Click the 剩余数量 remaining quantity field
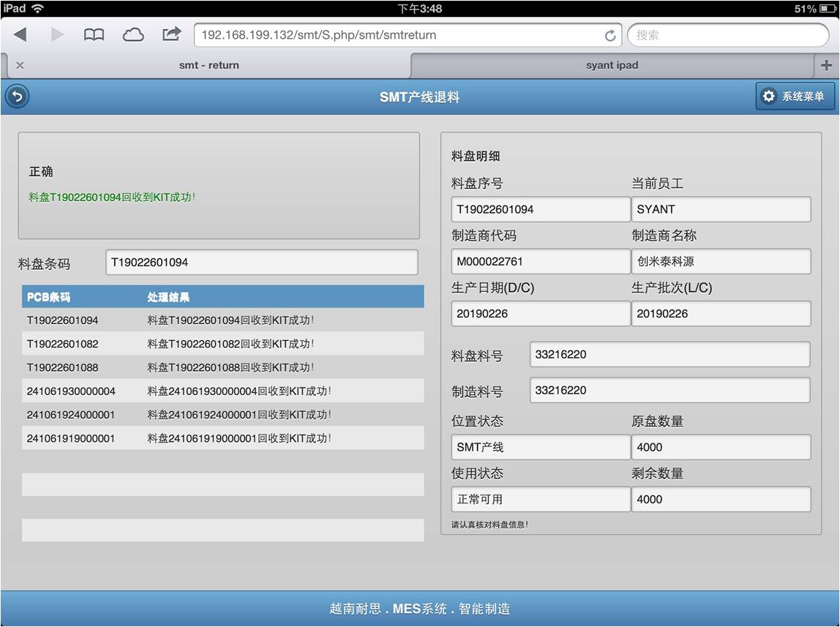Image resolution: width=840 pixels, height=627 pixels. [721, 499]
